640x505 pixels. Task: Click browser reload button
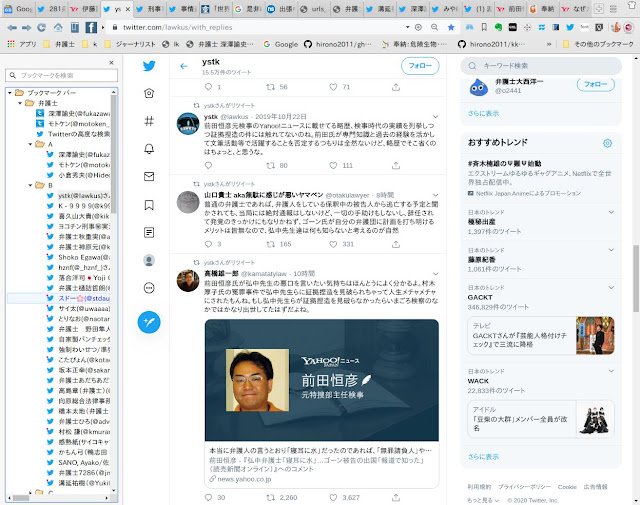coord(41,27)
